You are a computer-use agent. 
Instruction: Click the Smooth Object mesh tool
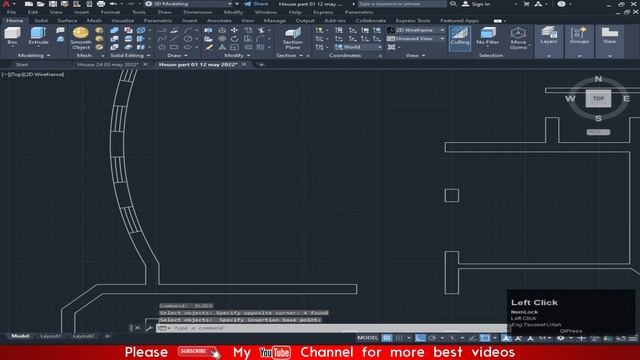(81, 38)
